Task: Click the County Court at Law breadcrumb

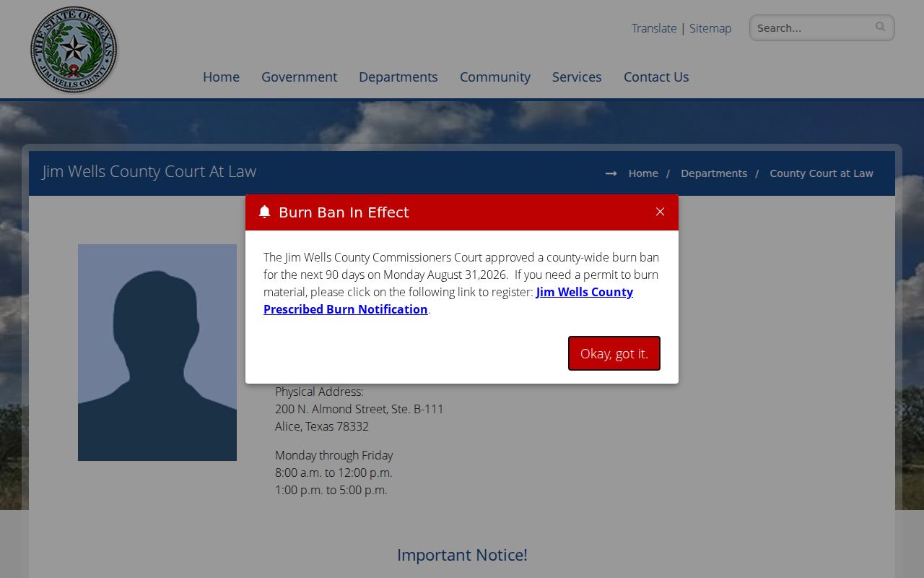Action: 821,173
